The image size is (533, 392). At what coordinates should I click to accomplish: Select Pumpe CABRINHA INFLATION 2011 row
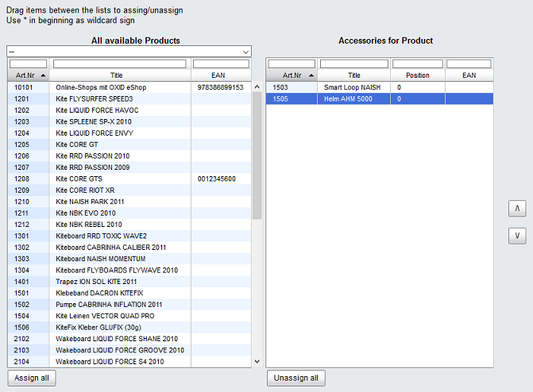[x=129, y=305]
